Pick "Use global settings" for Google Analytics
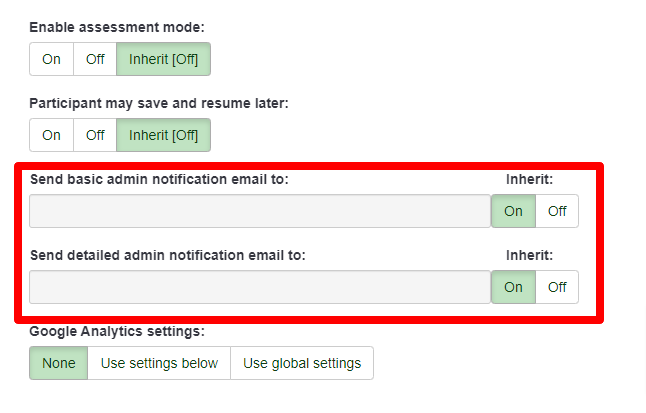646x413 pixels. [x=302, y=363]
